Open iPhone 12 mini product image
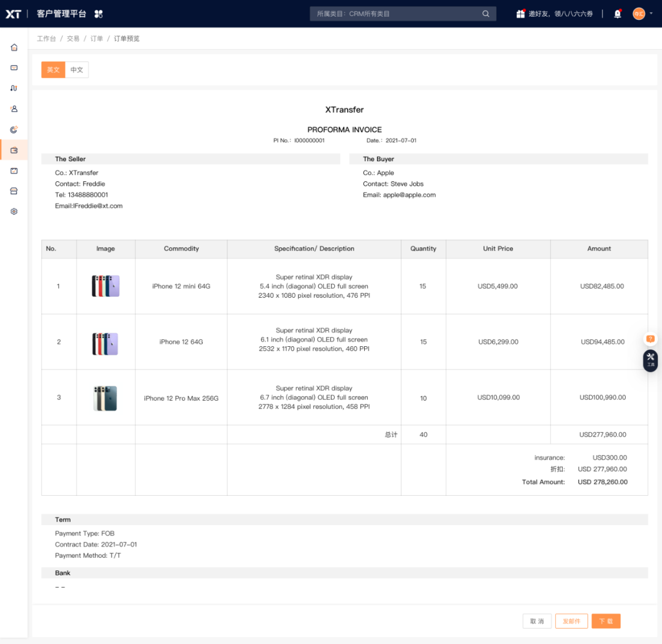Screen dimensions: 662x644 [x=105, y=286]
